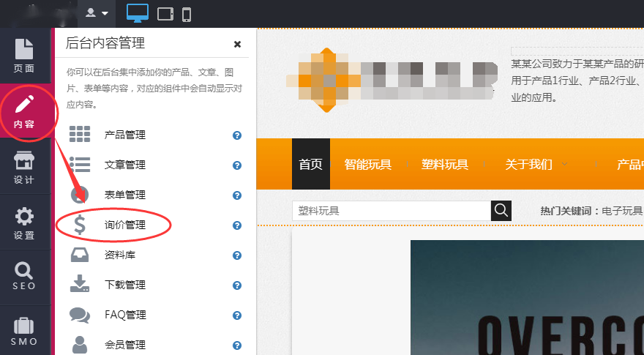Go to 智能玩具 navigation tab
644x355 pixels.
tap(367, 164)
